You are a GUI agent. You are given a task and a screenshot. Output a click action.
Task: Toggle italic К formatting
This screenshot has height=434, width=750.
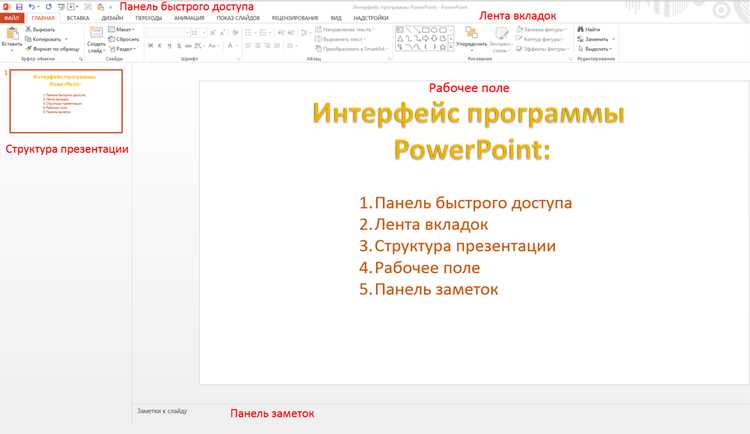[159, 46]
